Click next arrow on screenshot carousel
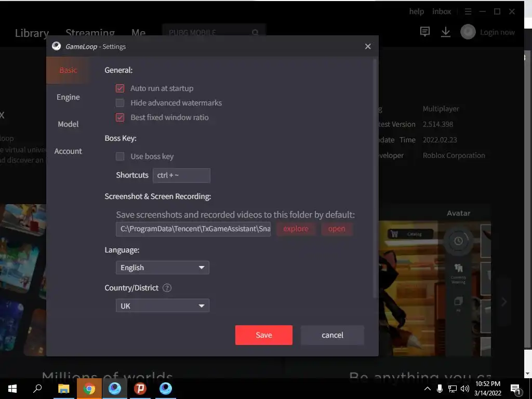The height and width of the screenshot is (399, 532). tap(504, 301)
